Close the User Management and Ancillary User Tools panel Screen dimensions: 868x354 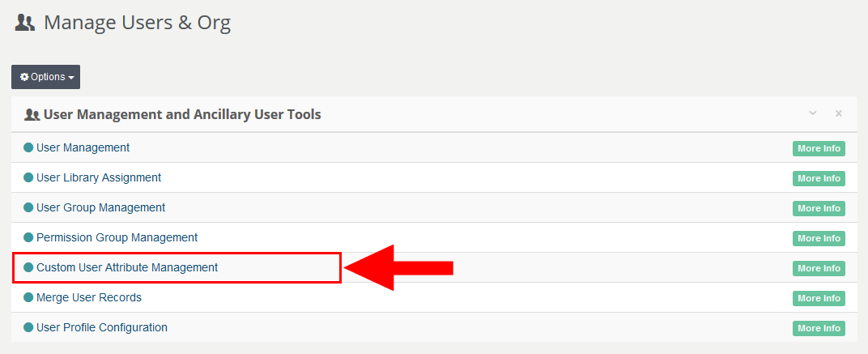(839, 113)
